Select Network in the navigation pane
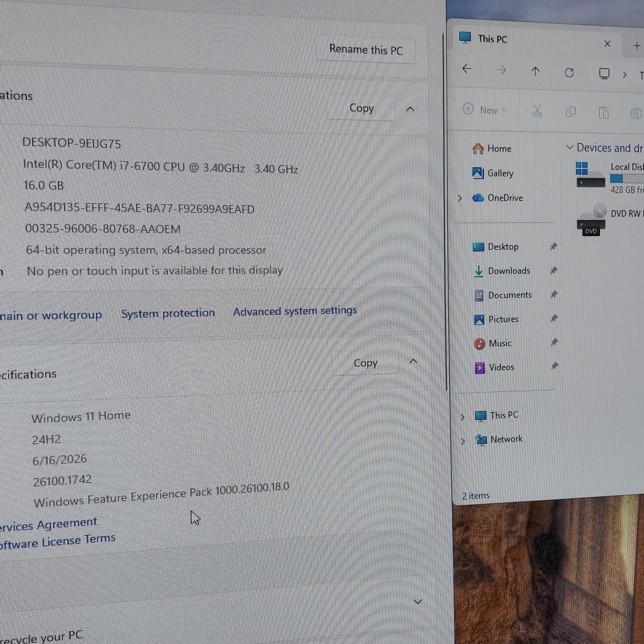The image size is (644, 644). tap(499, 440)
